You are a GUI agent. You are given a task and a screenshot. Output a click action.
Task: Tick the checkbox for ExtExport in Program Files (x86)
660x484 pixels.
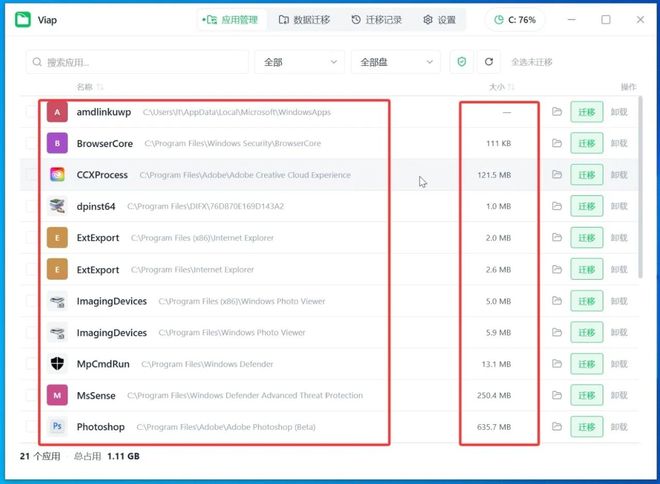coord(31,238)
